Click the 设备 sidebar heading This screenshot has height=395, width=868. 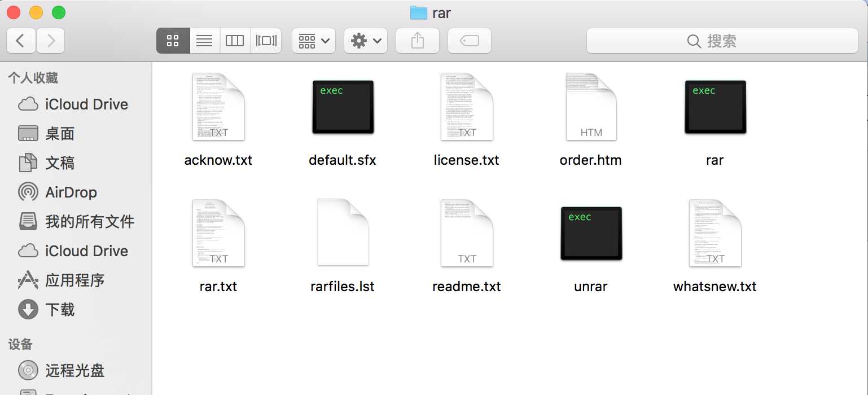pyautogui.click(x=20, y=344)
